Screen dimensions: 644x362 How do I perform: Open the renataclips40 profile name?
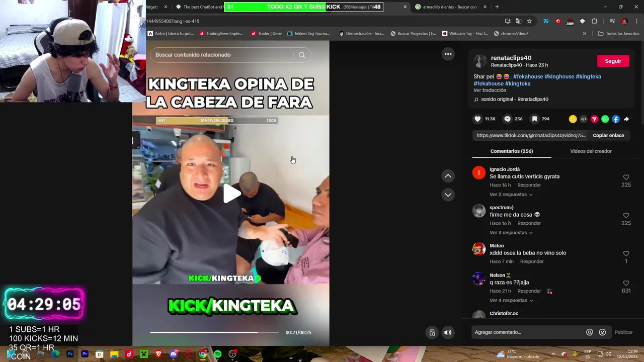pos(511,58)
